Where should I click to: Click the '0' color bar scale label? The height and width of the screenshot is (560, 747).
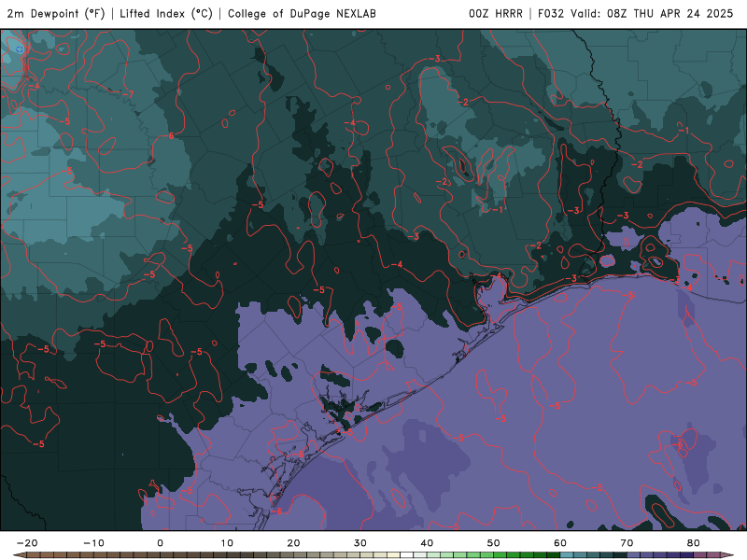(160, 543)
